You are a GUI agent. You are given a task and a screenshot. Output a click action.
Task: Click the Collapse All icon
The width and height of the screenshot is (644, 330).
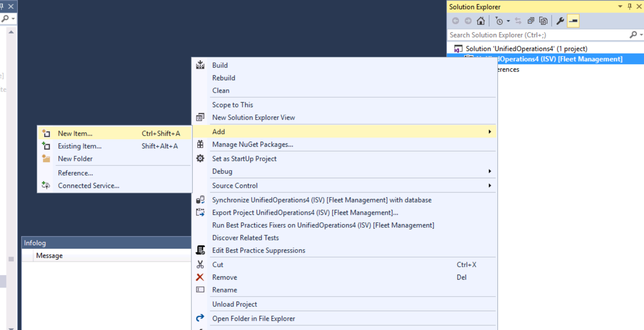531,21
